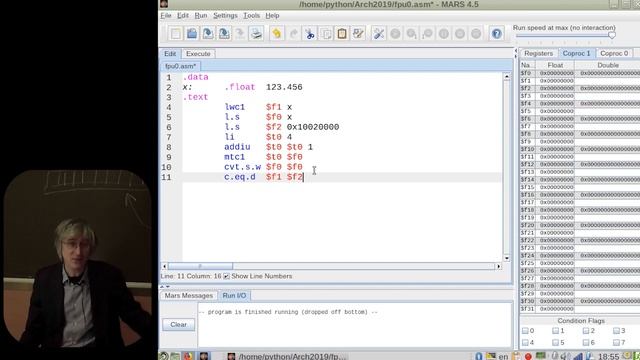Screen dimensions: 640x360
Task: Click the Backstep toolbar icon
Action: click(x=427, y=33)
